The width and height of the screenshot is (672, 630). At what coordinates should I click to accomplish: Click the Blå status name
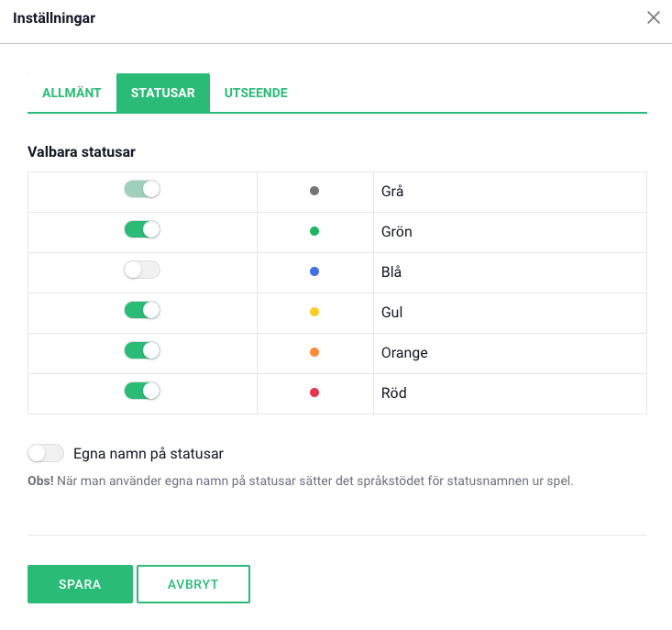(391, 272)
